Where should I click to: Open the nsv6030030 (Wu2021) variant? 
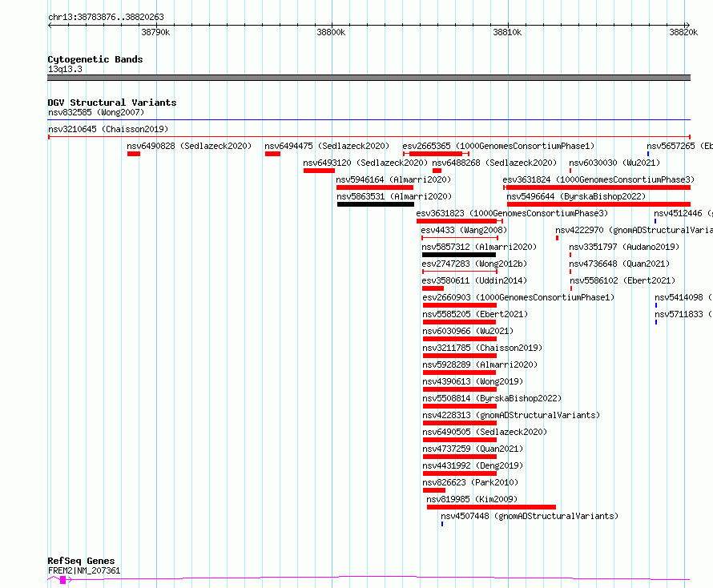614,163
